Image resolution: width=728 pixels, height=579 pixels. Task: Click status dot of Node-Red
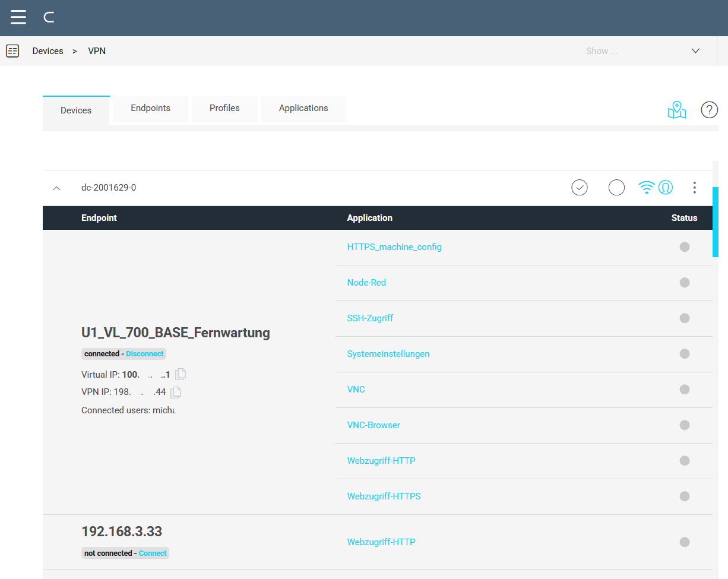[685, 283]
